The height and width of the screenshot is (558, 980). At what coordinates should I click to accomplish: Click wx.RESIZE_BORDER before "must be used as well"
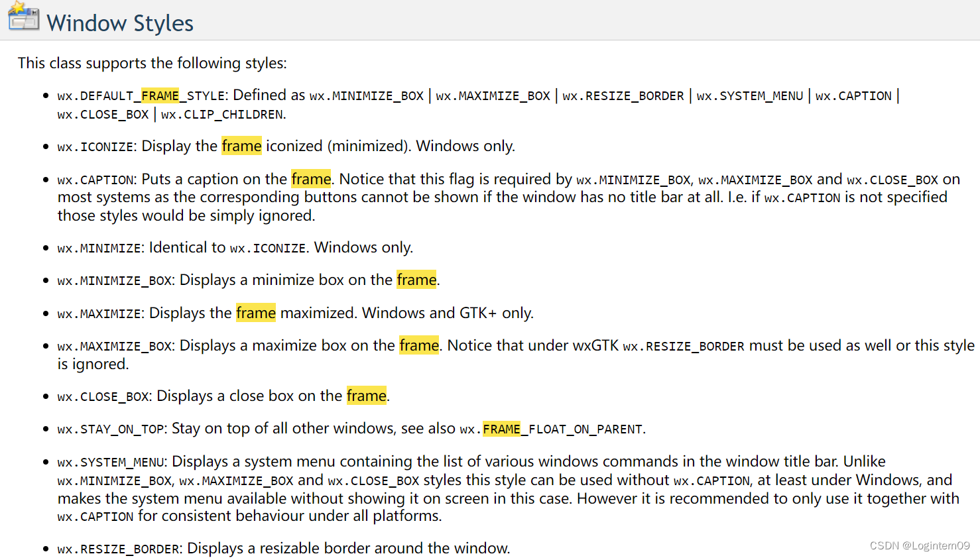(684, 347)
